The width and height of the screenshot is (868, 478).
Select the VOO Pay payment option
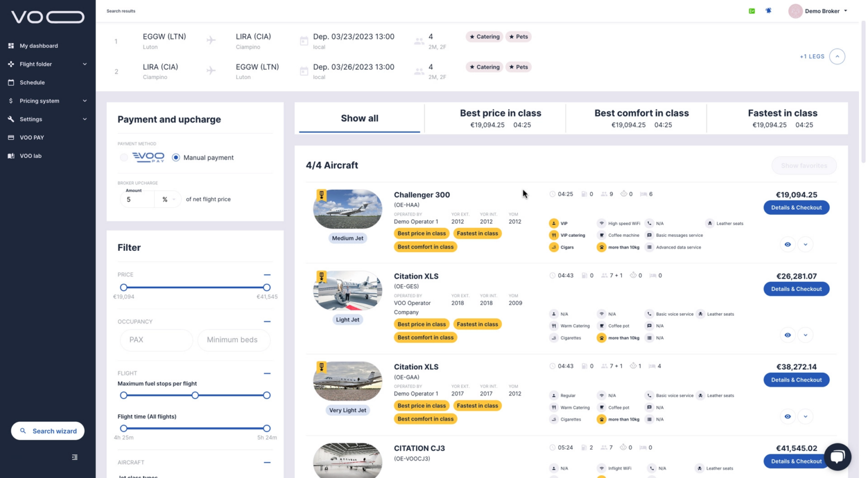124,158
